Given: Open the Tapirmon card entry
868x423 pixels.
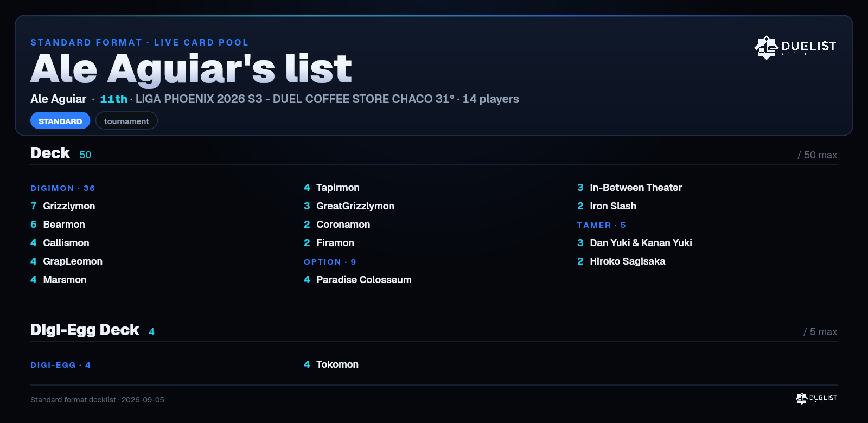Looking at the screenshot, I should coord(331,188).
